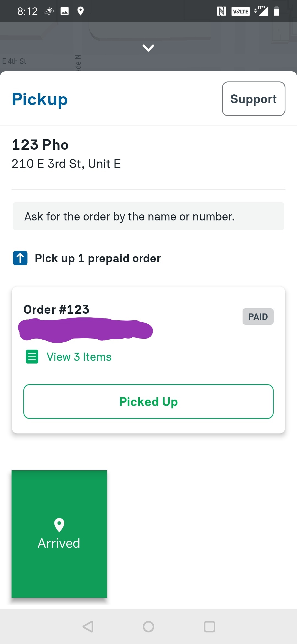The image size is (297, 644).
Task: Tap the location icon in the status bar
Action: point(81,11)
